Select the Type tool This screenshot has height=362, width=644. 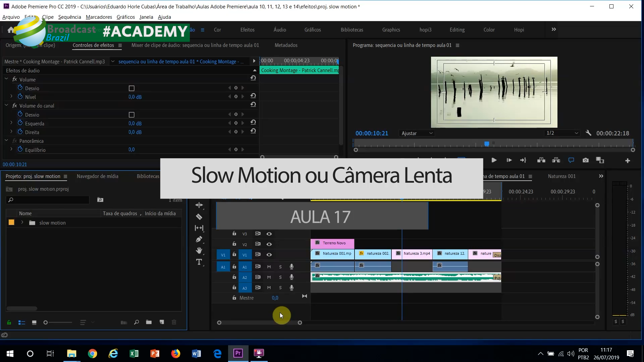pos(199,262)
